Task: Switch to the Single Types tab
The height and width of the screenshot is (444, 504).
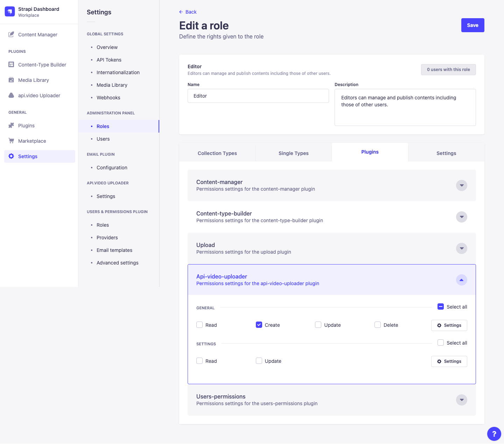Action: click(294, 153)
